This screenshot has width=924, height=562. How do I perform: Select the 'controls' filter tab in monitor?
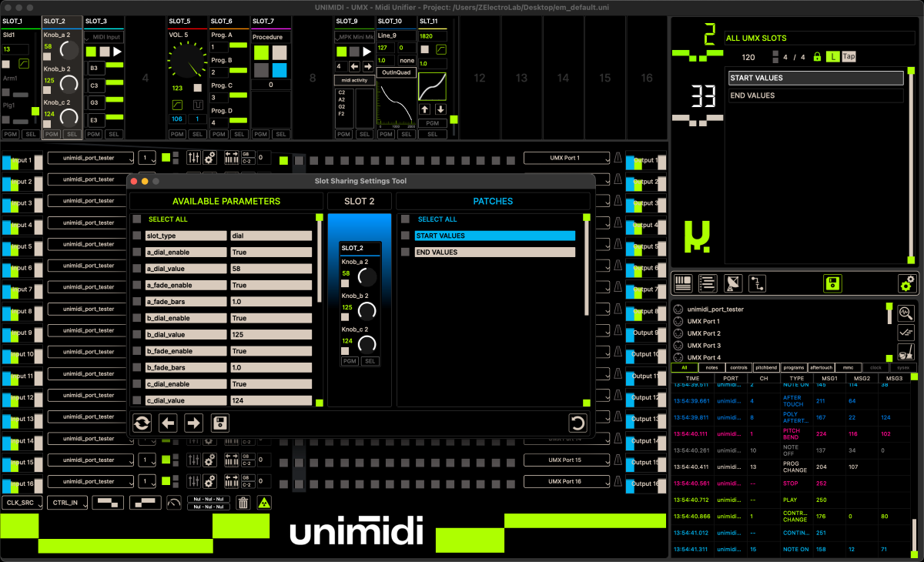(739, 368)
